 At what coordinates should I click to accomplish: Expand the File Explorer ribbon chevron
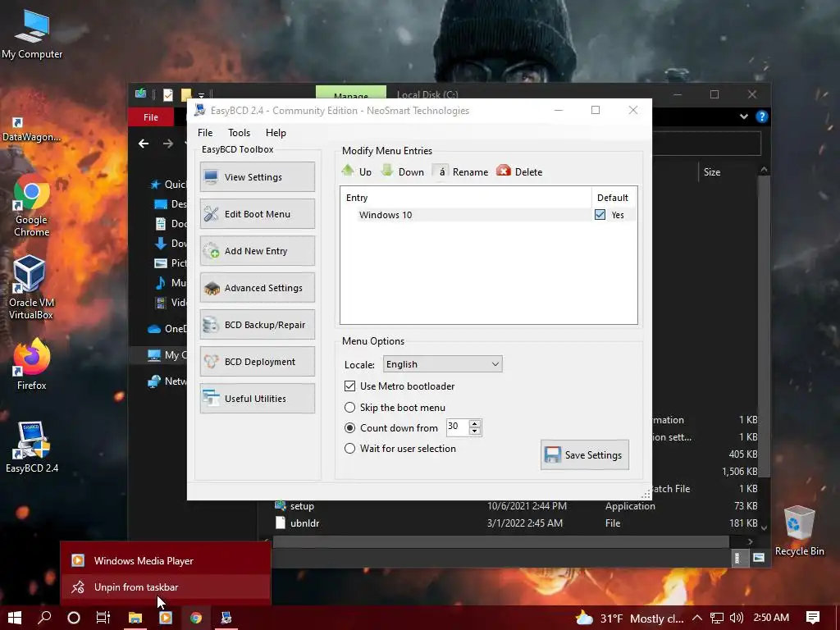[743, 116]
